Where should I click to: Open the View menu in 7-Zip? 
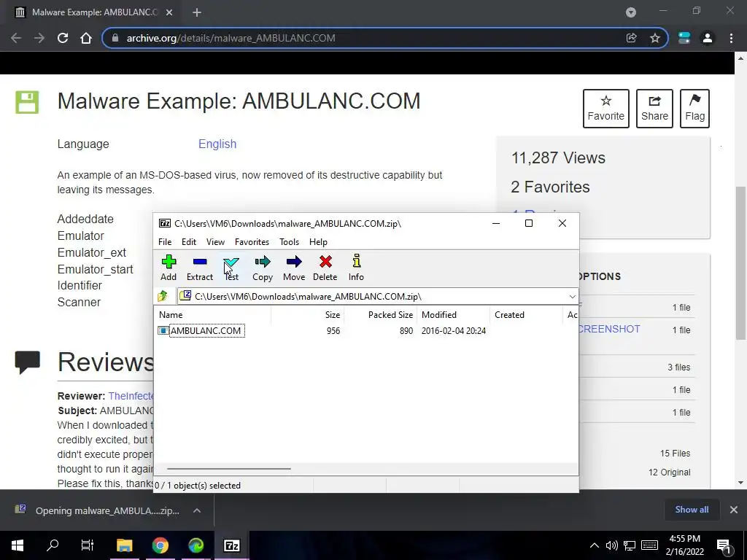pos(215,242)
